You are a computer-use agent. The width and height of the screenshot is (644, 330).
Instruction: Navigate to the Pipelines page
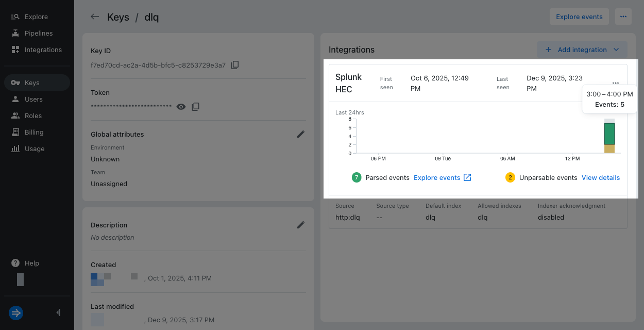click(38, 33)
